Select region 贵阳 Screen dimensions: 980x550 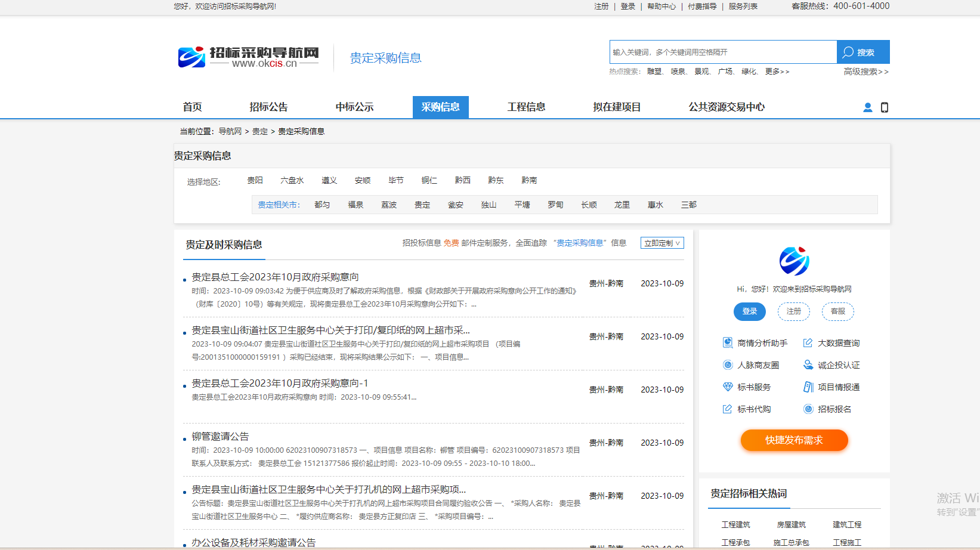tap(255, 180)
